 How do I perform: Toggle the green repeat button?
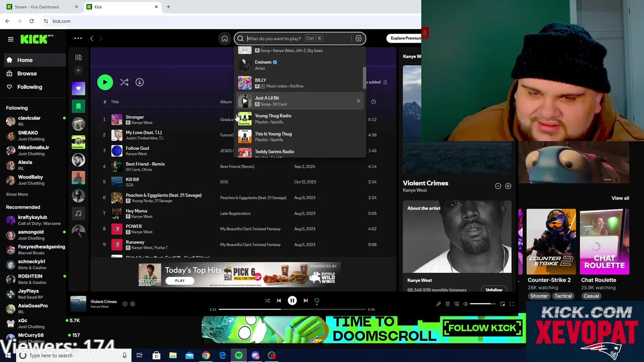316,301
